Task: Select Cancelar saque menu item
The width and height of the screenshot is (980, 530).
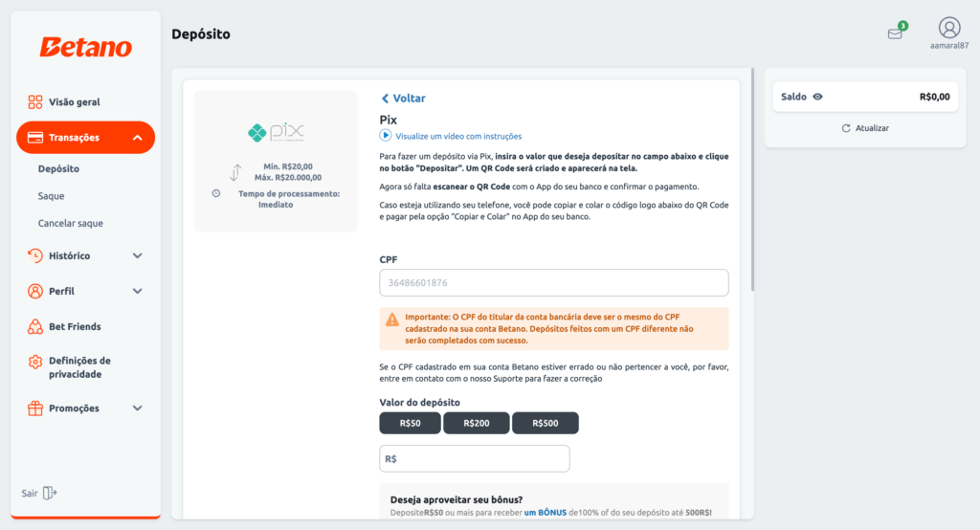Action: [71, 223]
